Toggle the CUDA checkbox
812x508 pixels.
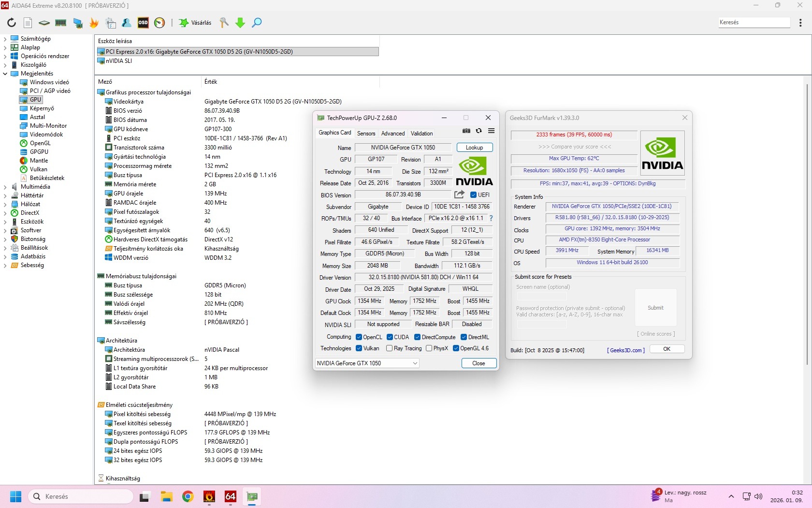[x=390, y=337]
